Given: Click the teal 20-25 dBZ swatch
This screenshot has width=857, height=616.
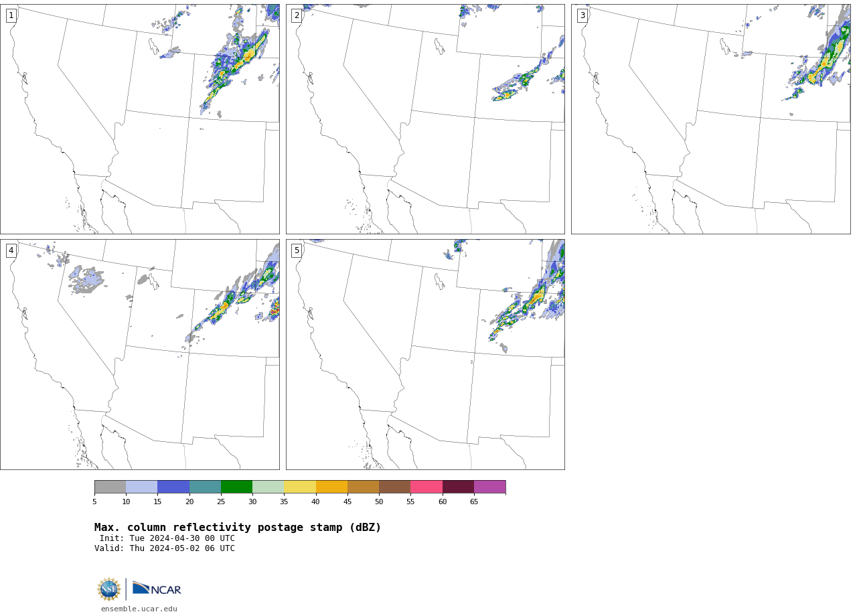Looking at the screenshot, I should pyautogui.click(x=205, y=487).
